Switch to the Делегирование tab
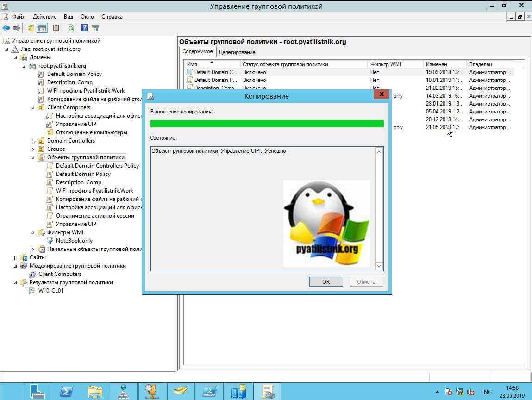Screen dimensions: 532x400 [237, 52]
